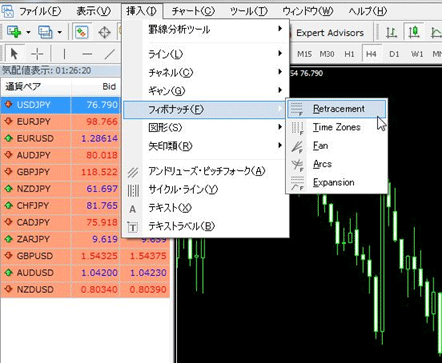The height and width of the screenshot is (363, 442).
Task: Select Fibonacci Expansion
Action: point(337,182)
